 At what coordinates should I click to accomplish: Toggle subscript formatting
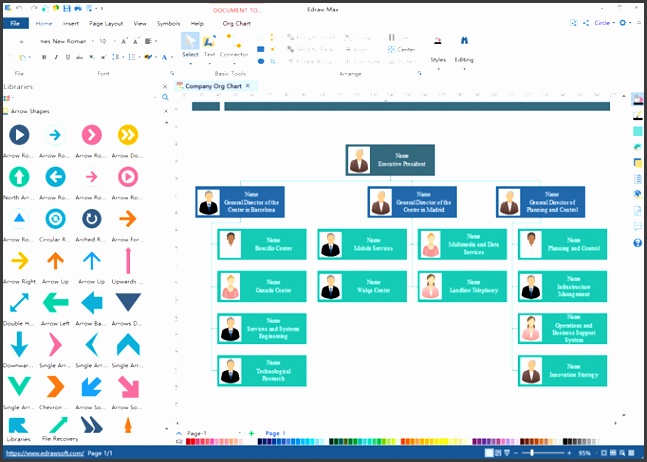(x=92, y=57)
